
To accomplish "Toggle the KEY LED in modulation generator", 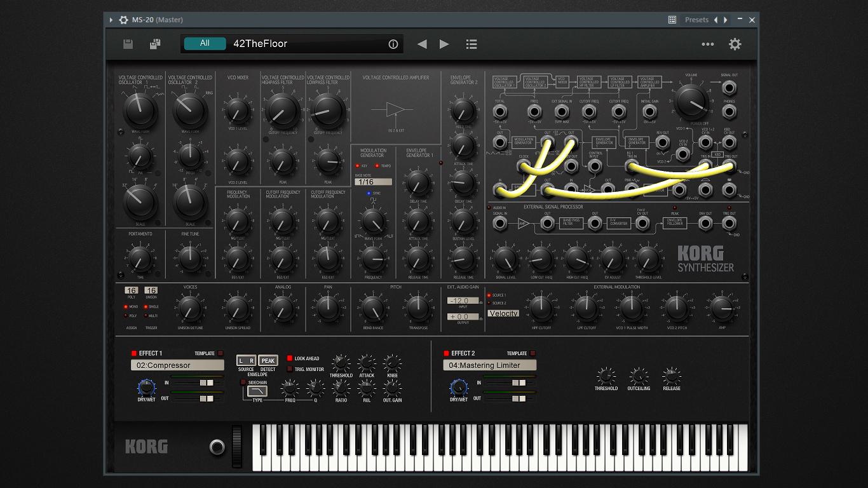I will tap(358, 166).
